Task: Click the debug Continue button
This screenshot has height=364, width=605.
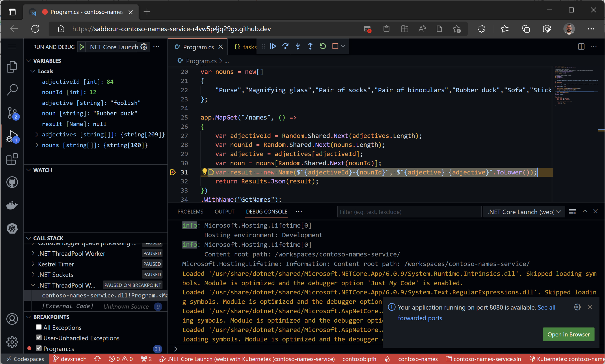Action: pos(273,46)
